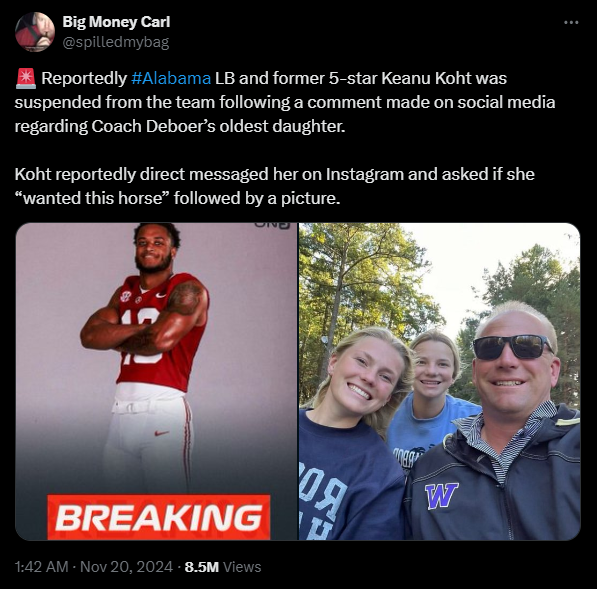The height and width of the screenshot is (589, 597).
Task: Click the SEC patch on the crimson jersey
Action: tap(125, 296)
